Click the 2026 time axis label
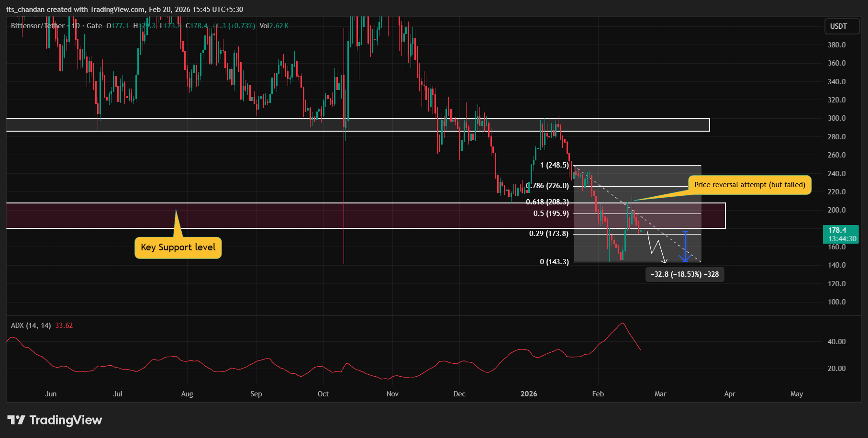Screen dimensions: 868x438 pos(529,394)
